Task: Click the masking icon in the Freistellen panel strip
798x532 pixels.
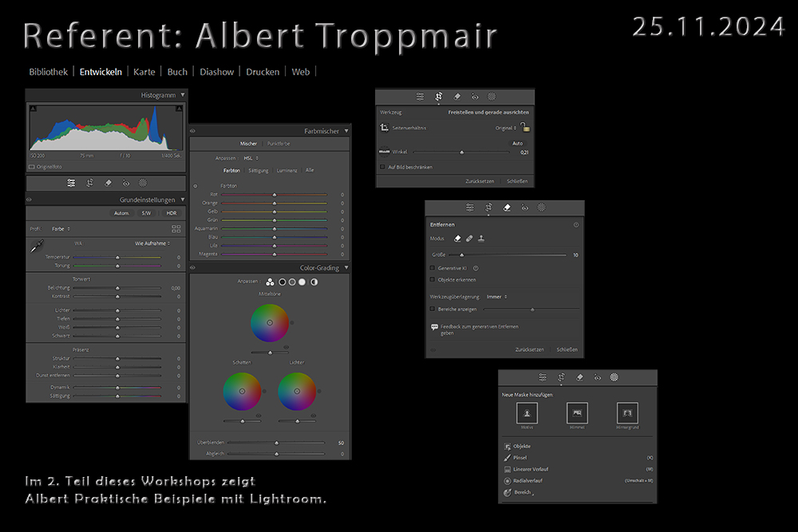Action: (x=492, y=97)
